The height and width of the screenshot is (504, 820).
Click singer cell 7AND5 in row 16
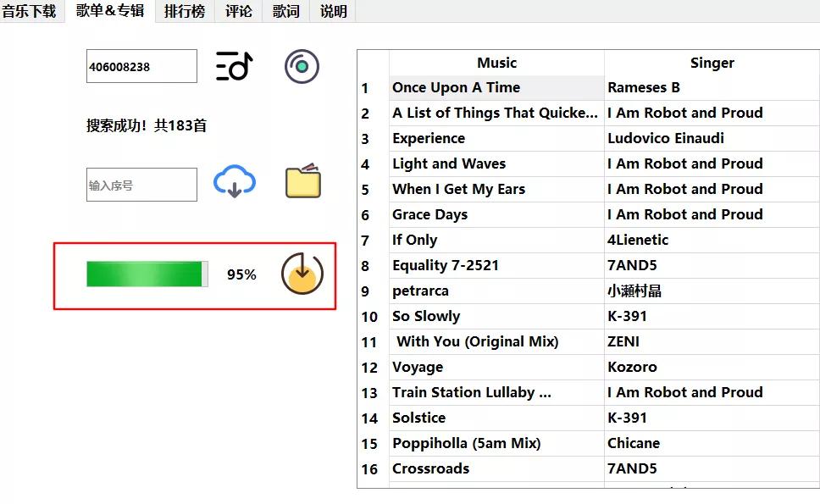click(x=712, y=469)
